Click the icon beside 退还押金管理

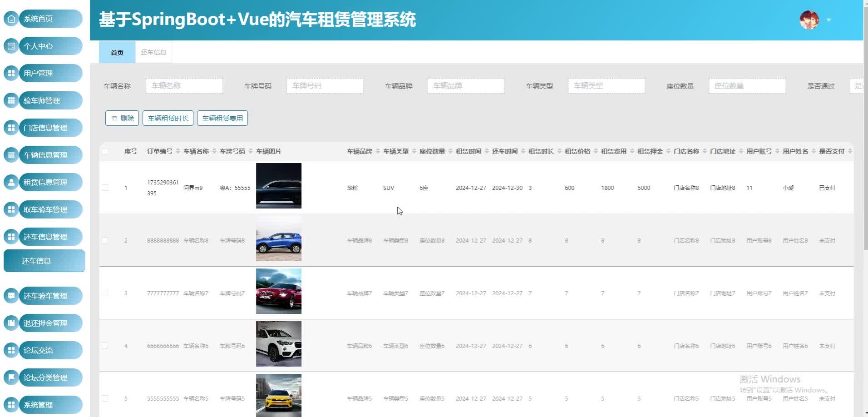point(11,323)
